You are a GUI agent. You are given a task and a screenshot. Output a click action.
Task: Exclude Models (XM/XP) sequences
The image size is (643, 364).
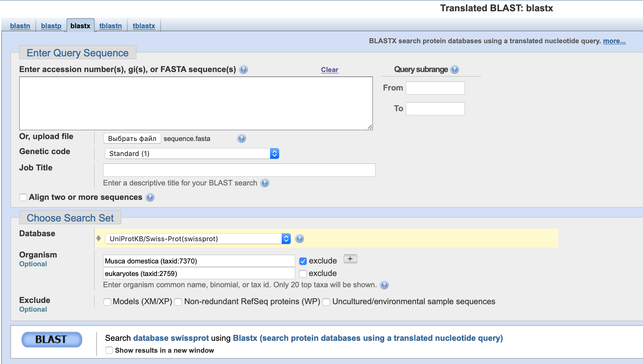pyautogui.click(x=107, y=302)
